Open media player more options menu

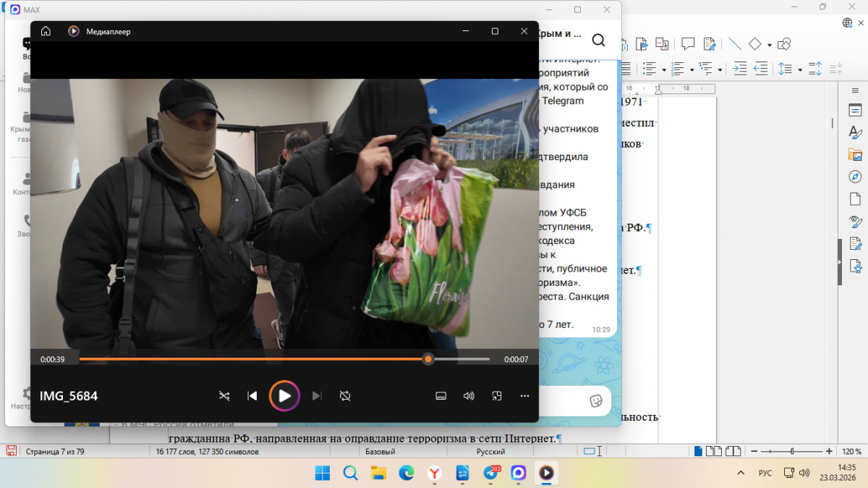[x=525, y=396]
